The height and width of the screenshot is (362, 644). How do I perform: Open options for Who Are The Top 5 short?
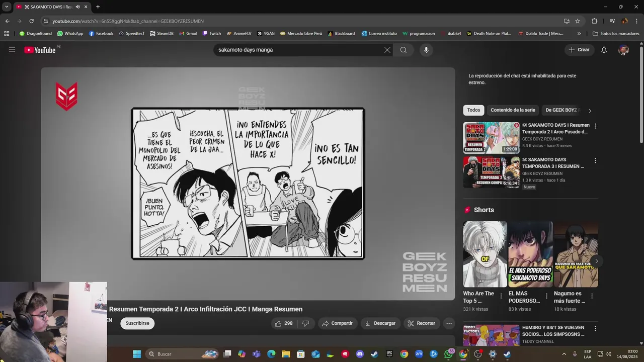point(501,296)
